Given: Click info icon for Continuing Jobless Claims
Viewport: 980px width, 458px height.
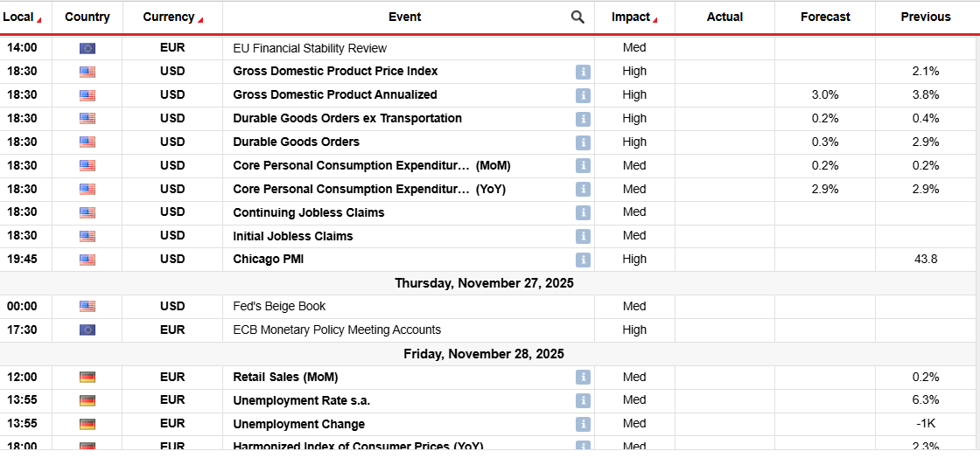Looking at the screenshot, I should [x=583, y=212].
